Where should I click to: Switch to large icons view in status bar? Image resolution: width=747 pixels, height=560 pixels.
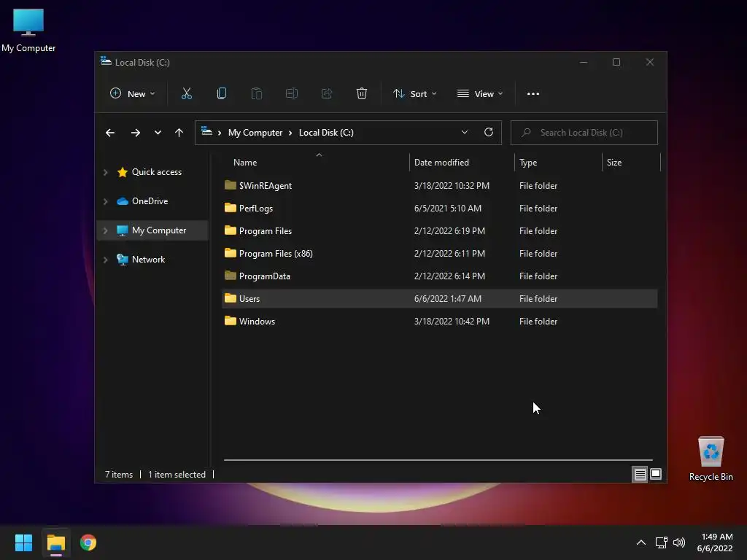[656, 474]
